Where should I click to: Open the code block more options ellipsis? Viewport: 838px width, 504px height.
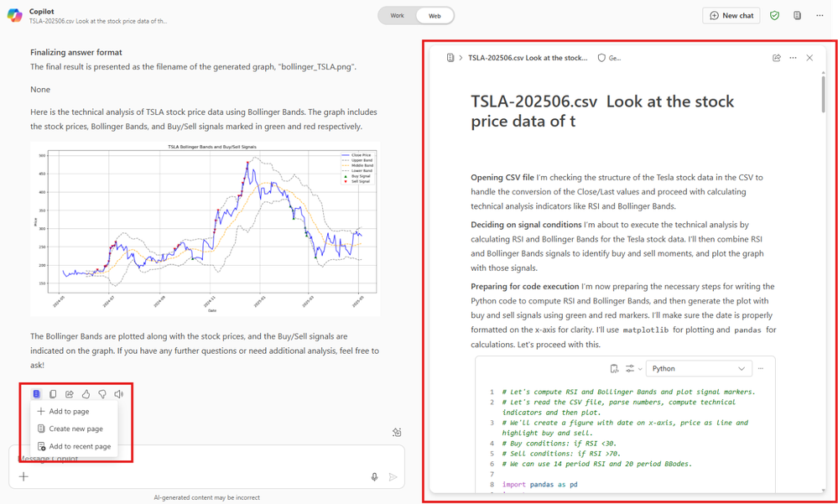761,368
